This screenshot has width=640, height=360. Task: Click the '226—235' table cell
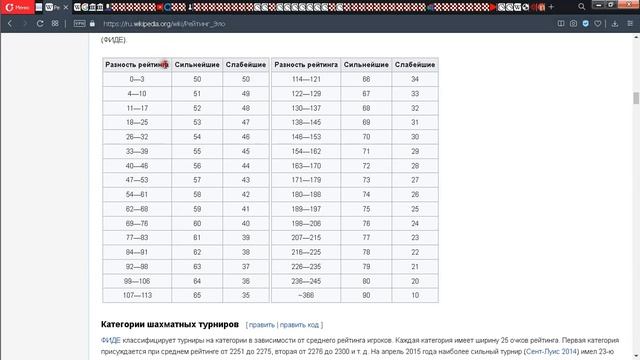point(306,267)
